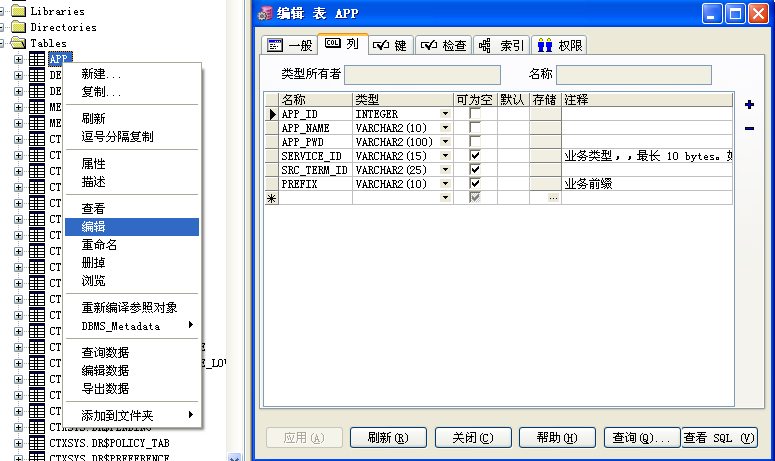
Task: Click the 查看 SQL (V) button
Action: point(720,438)
